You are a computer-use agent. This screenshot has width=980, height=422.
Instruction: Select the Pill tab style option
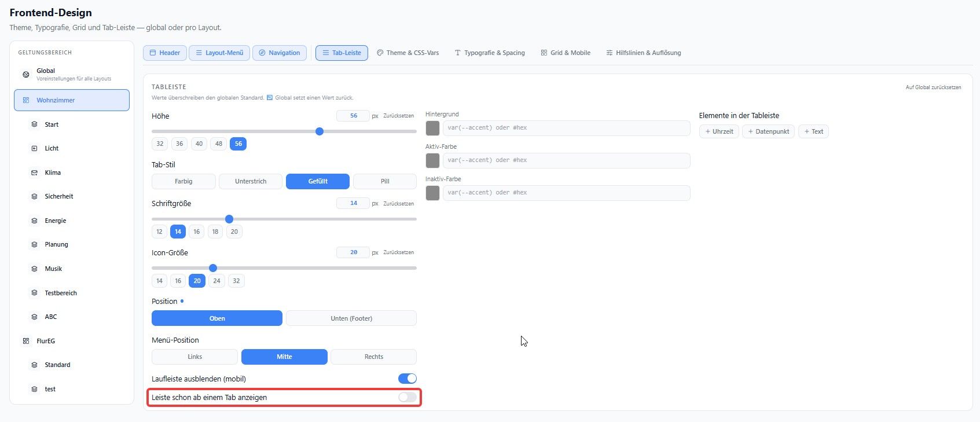(x=385, y=181)
